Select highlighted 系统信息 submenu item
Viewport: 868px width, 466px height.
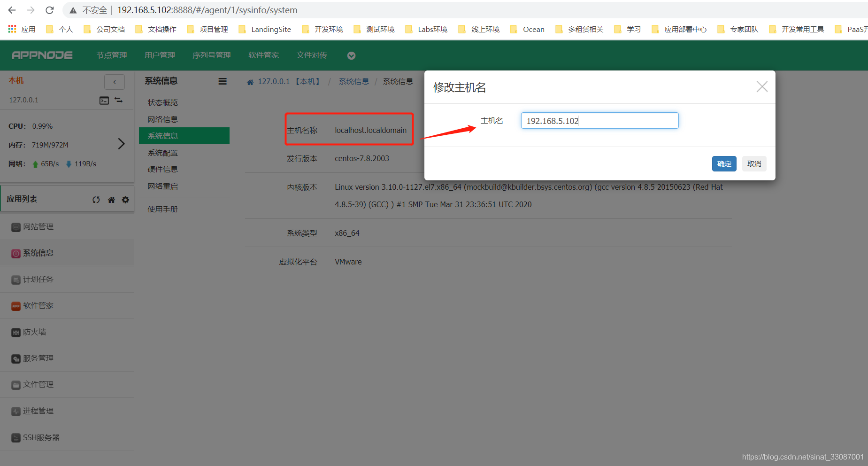(x=184, y=136)
